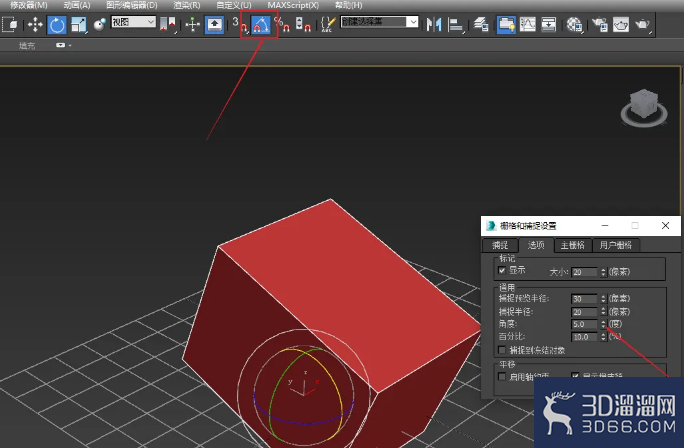Switch to the 选项 tab
This screenshot has height=448, width=684.
point(536,245)
